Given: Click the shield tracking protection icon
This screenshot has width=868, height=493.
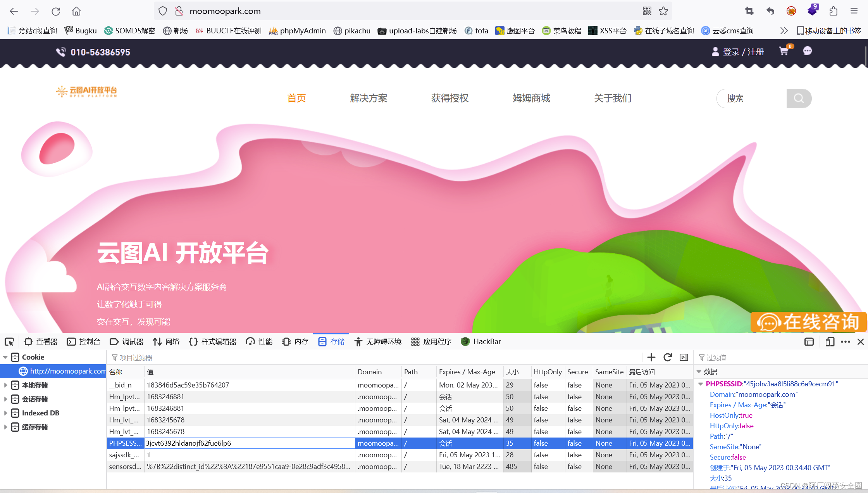Looking at the screenshot, I should click(x=163, y=11).
